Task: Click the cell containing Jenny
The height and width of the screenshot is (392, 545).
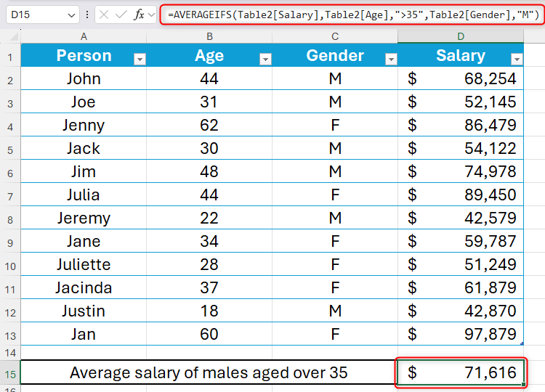Action: pos(84,125)
